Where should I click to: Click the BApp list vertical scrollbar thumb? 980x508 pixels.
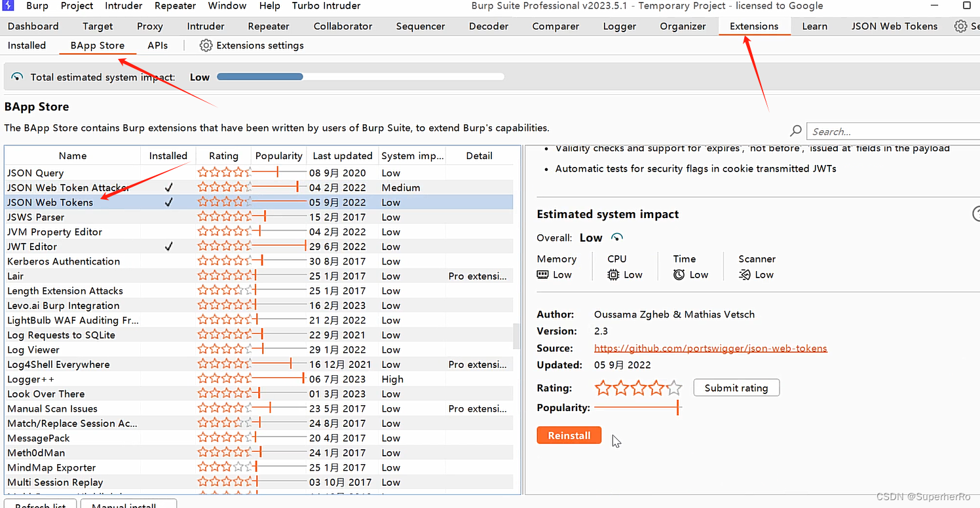(516, 336)
